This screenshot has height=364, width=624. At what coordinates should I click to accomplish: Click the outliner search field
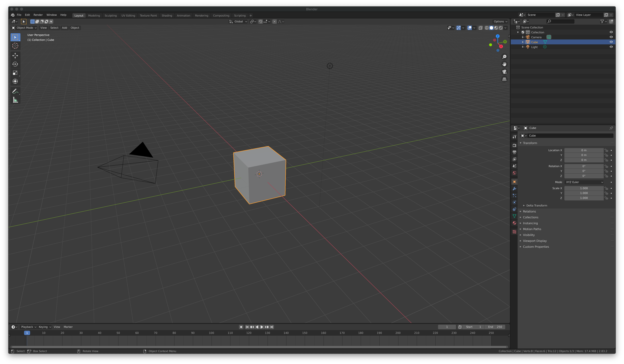[560, 22]
